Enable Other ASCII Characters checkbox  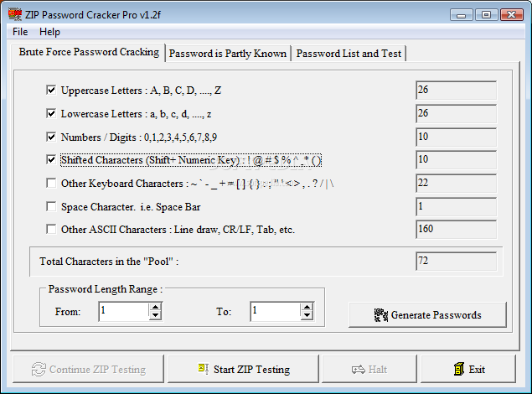tap(51, 229)
